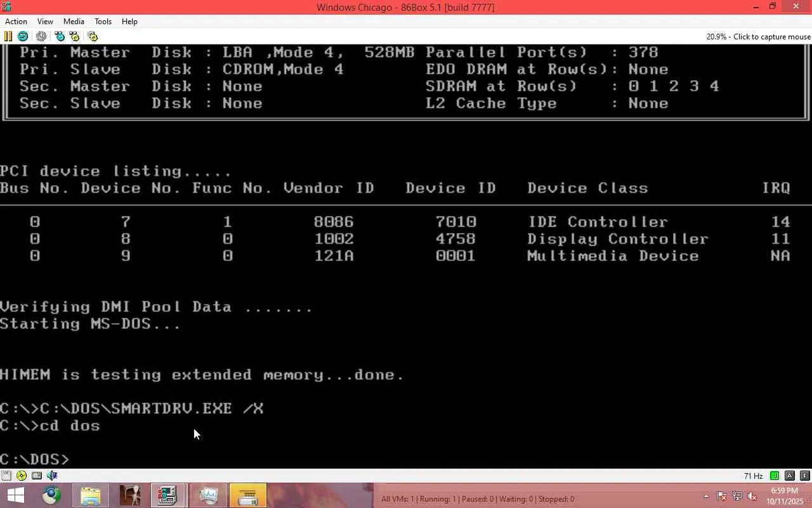812x508 pixels.
Task: Click the 528MB disk size value
Action: [x=390, y=53]
